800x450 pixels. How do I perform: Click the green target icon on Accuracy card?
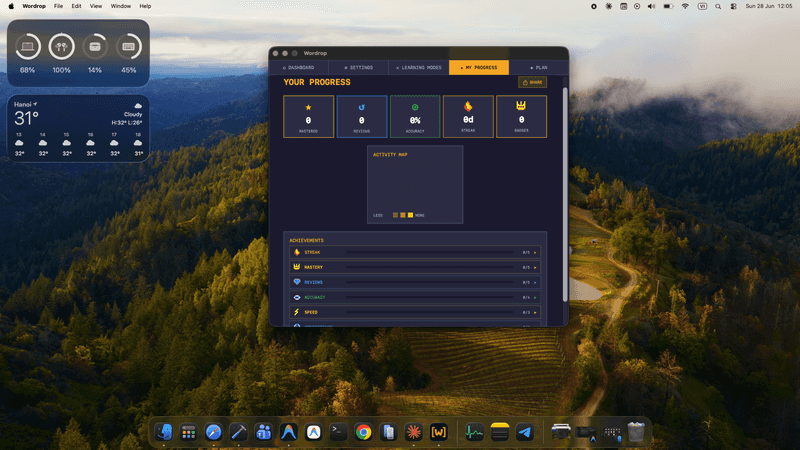415,107
